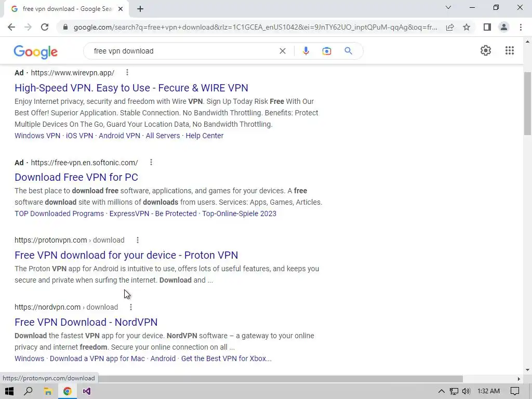Image resolution: width=532 pixels, height=399 pixels.
Task: Open Download a VPN app for Mac link
Action: [97, 358]
